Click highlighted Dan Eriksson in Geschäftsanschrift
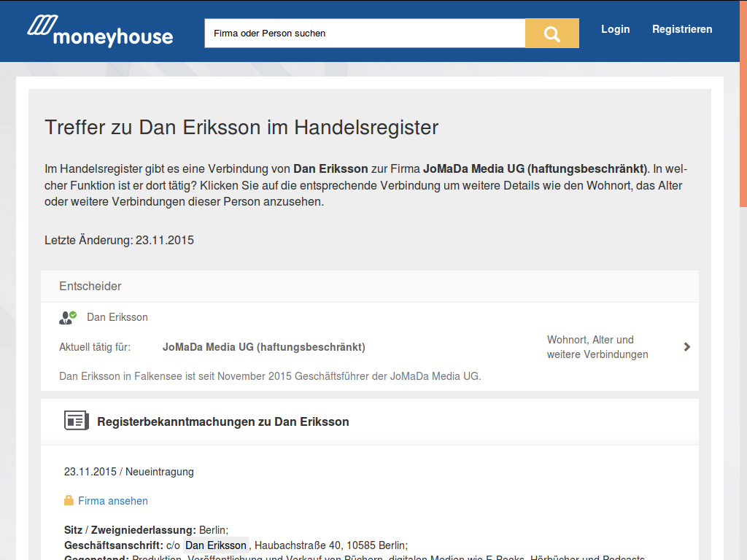This screenshot has height=560, width=747. pos(216,545)
